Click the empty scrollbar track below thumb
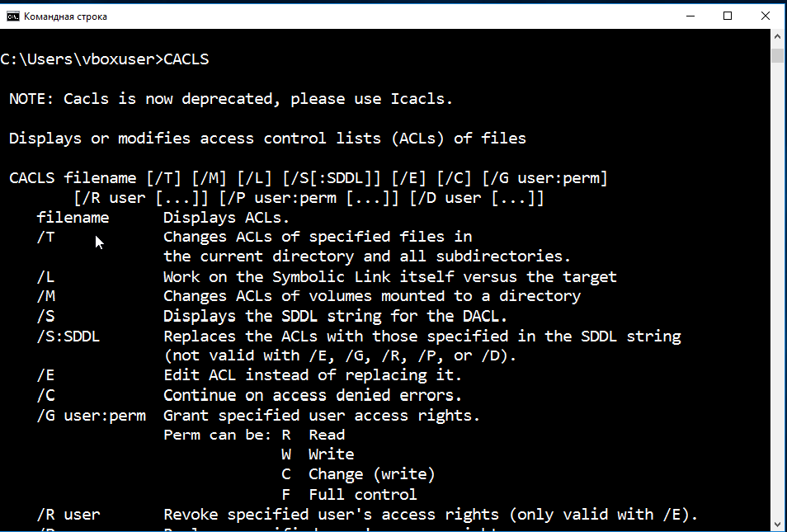 (777, 291)
